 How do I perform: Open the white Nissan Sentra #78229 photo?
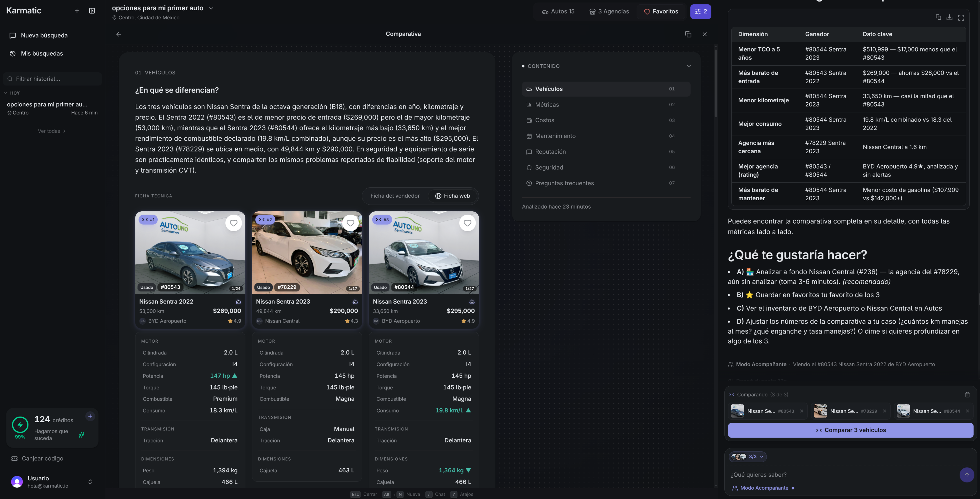[x=307, y=253]
